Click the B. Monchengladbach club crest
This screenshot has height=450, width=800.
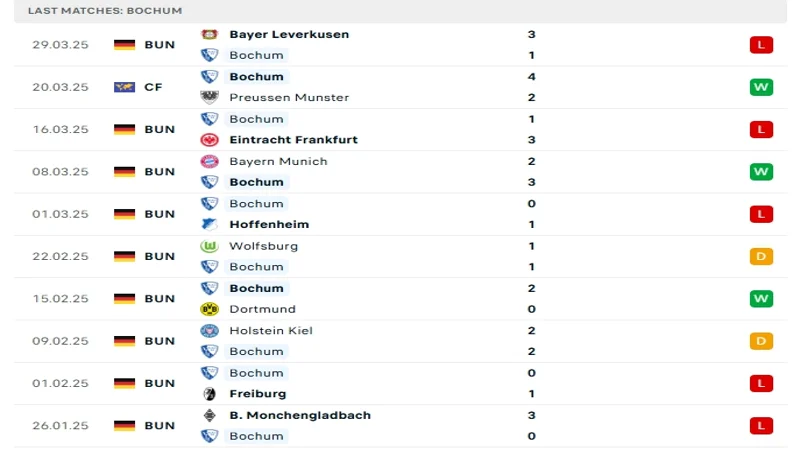coord(209,415)
